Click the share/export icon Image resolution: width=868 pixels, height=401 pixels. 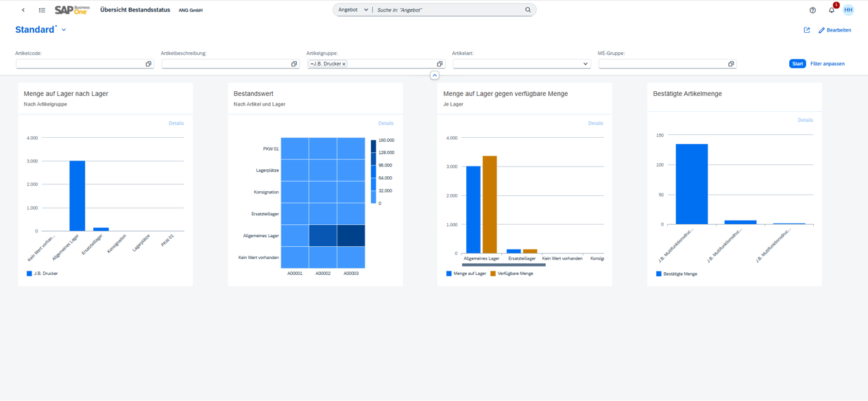click(x=807, y=30)
